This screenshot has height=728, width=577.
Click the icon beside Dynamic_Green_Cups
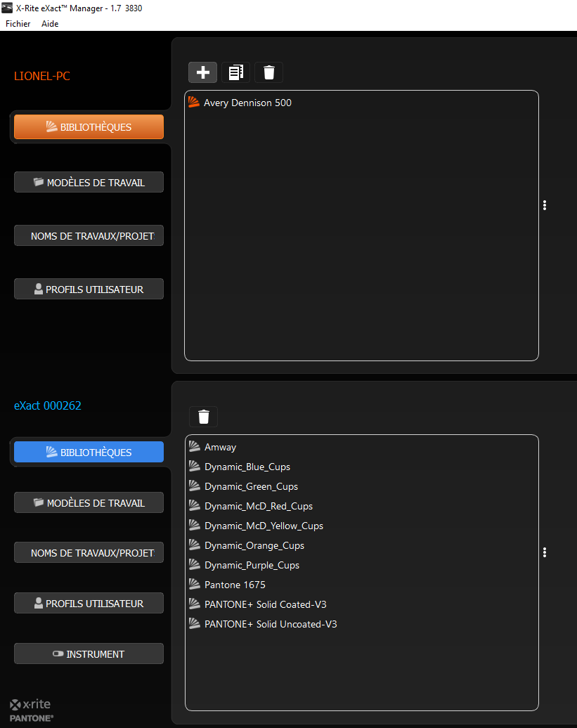coord(195,486)
